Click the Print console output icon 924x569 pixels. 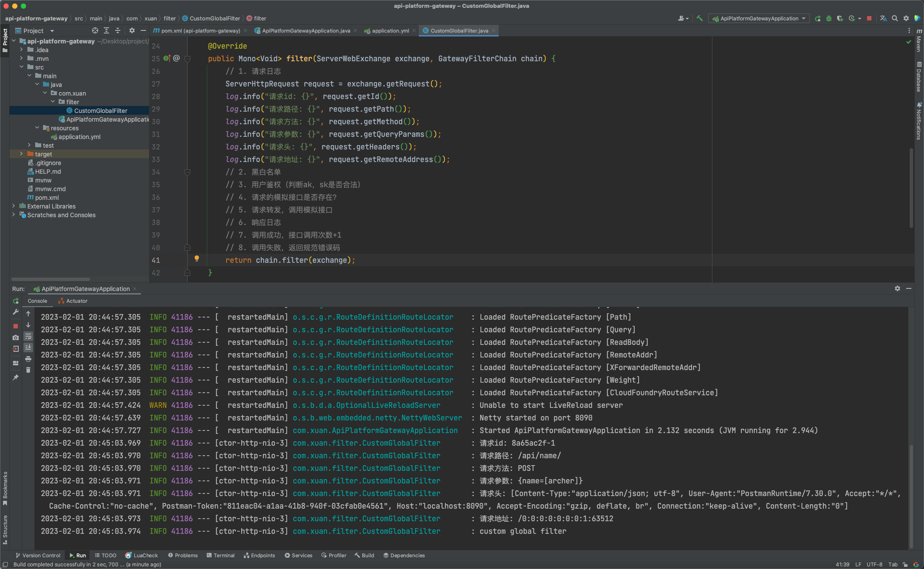click(28, 359)
